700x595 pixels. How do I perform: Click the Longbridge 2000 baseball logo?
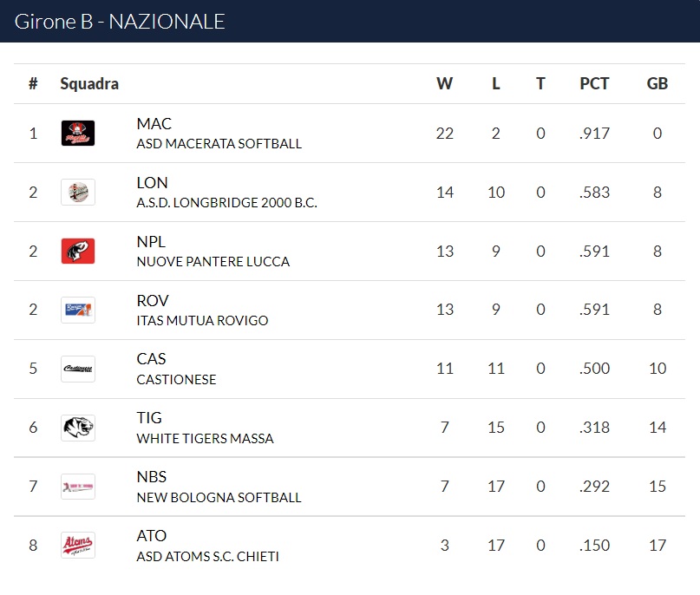78,192
